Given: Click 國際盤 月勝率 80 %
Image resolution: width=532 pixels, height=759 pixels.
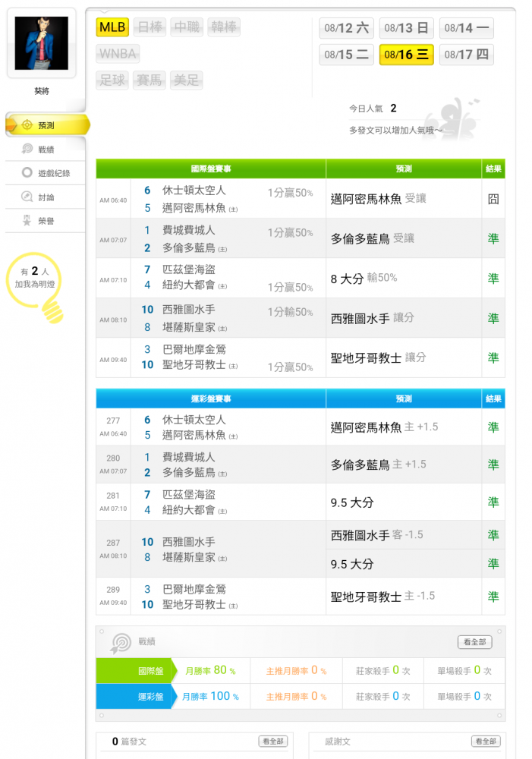Looking at the screenshot, I should pos(210,670).
